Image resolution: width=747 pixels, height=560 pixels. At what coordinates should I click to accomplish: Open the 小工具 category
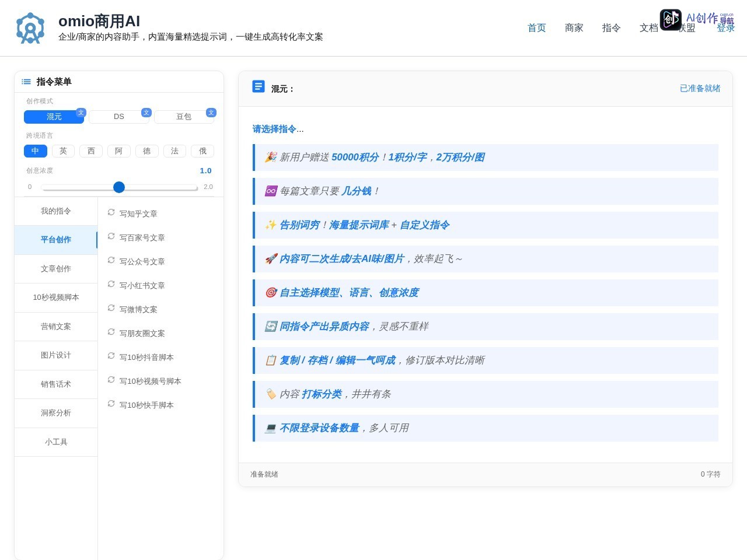(x=56, y=442)
